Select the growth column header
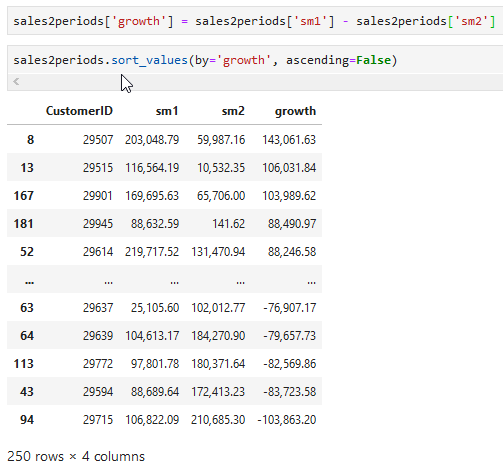503x470 pixels. (x=295, y=111)
